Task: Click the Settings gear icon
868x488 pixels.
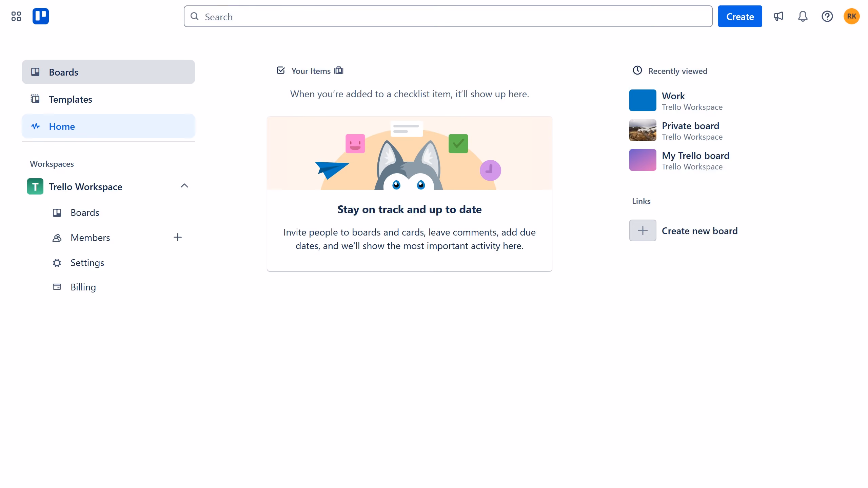Action: coord(57,263)
